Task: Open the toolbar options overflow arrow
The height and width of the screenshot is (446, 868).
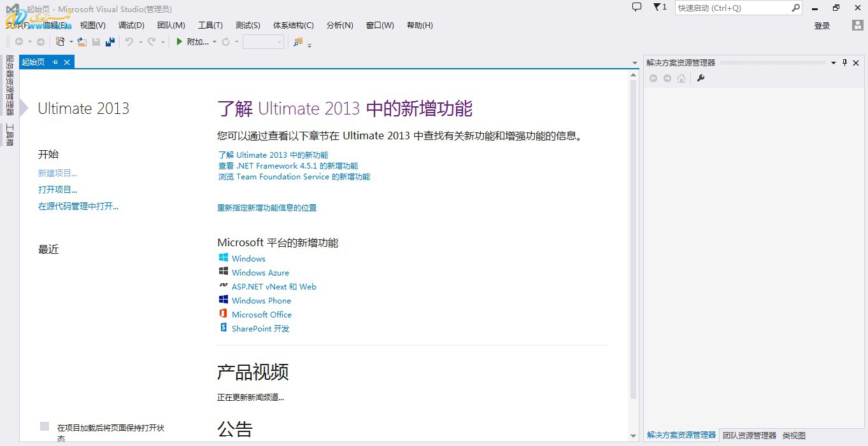Action: pyautogui.click(x=309, y=45)
